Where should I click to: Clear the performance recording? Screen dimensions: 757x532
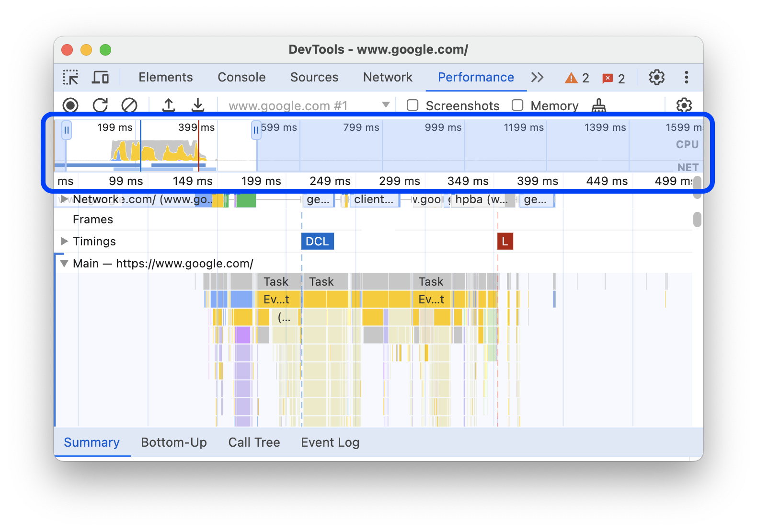pyautogui.click(x=129, y=105)
